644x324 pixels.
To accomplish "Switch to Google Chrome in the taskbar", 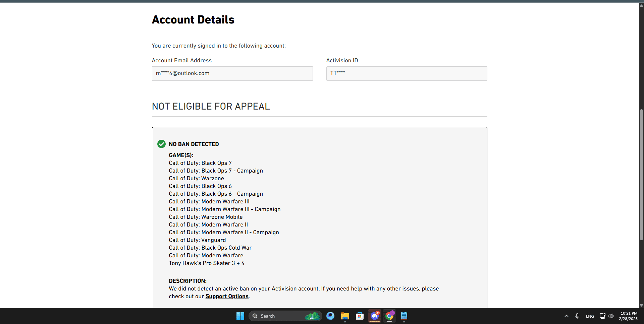I will 389,316.
